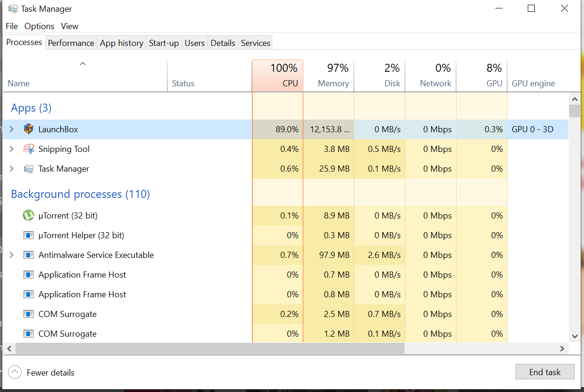The image size is (584, 392).
Task: Click the Fewer details arrow icon
Action: click(15, 373)
